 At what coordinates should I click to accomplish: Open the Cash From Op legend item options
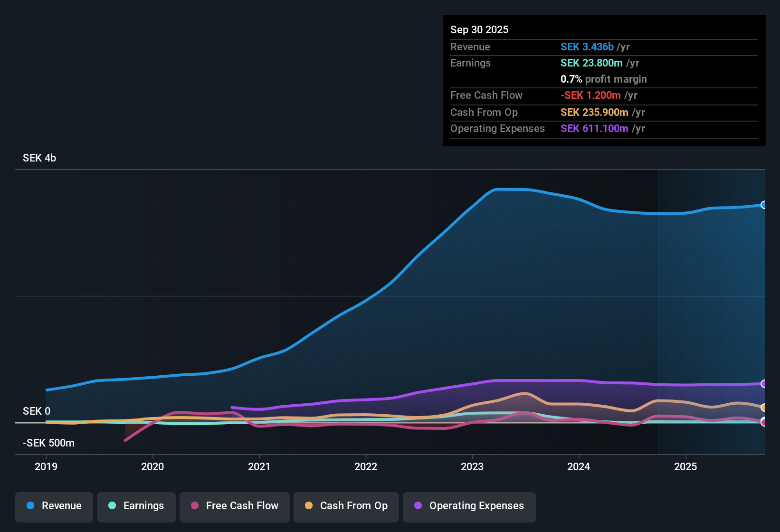[x=346, y=506]
